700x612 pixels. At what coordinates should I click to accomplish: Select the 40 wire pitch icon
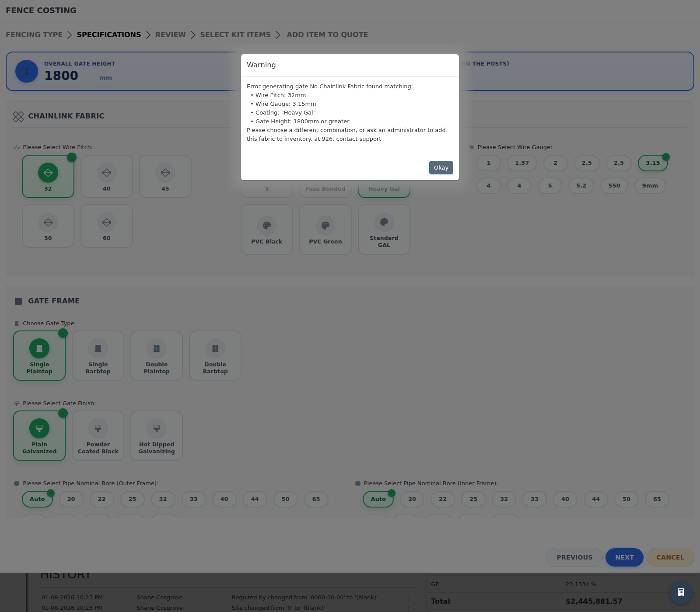click(x=107, y=173)
